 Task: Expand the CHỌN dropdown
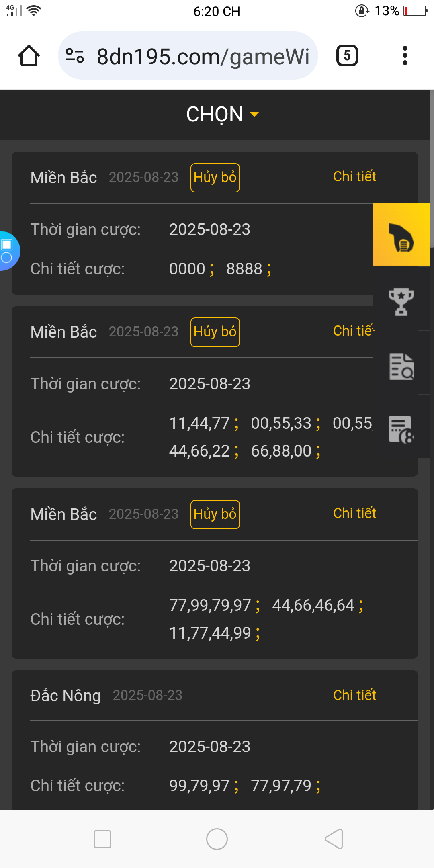point(223,115)
